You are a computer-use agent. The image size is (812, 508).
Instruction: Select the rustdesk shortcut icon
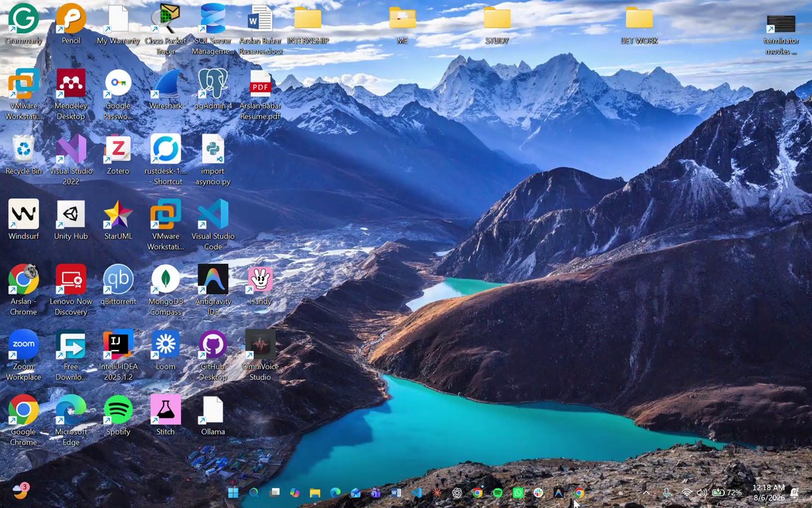tap(166, 149)
